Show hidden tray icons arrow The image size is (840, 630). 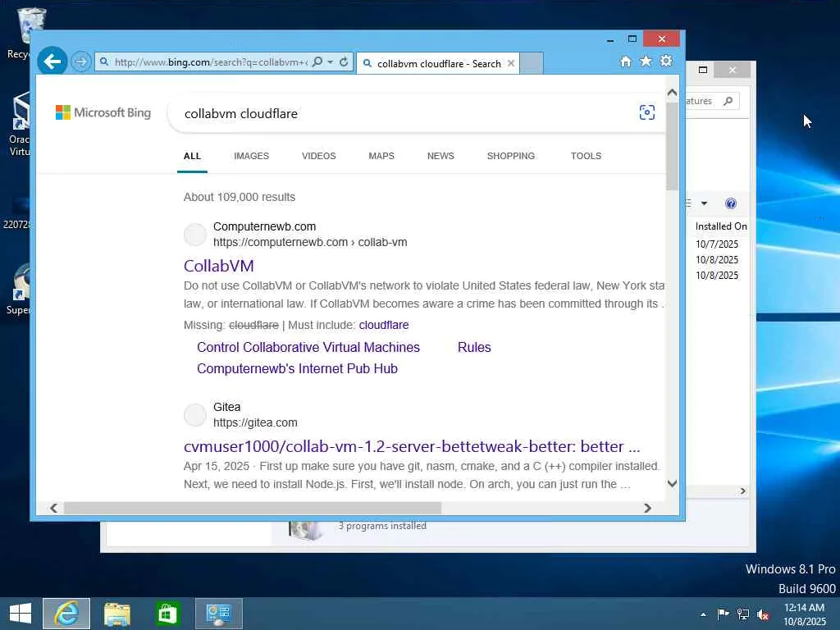point(703,614)
